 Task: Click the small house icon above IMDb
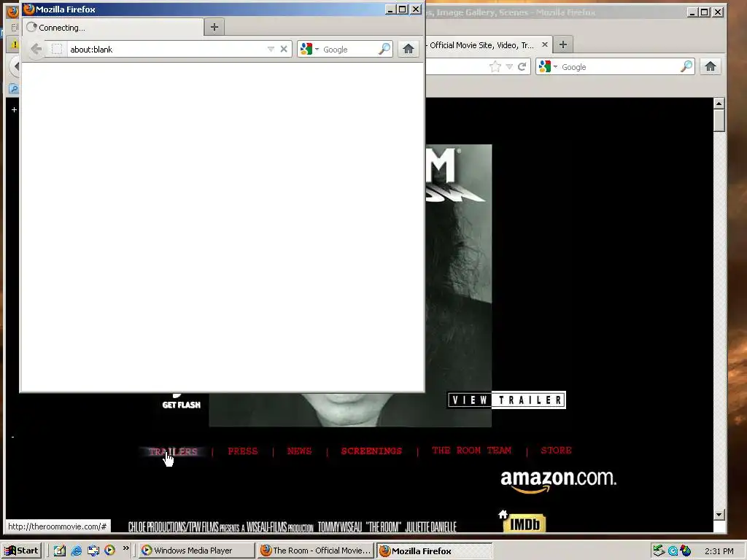point(503,514)
